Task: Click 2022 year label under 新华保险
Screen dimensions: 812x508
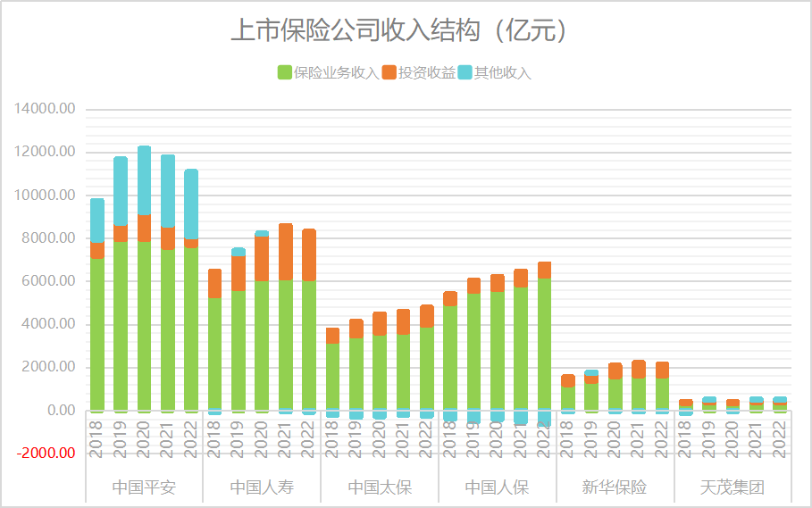Action: coord(661,439)
